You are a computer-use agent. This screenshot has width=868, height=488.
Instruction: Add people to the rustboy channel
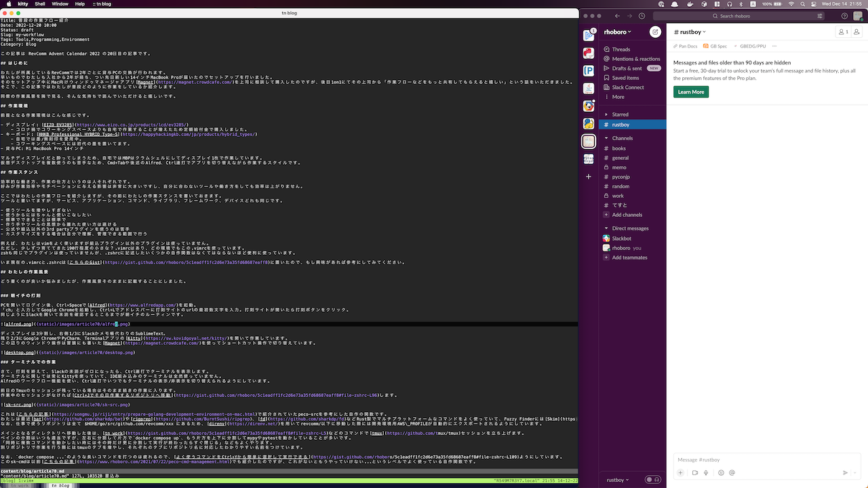[857, 32]
